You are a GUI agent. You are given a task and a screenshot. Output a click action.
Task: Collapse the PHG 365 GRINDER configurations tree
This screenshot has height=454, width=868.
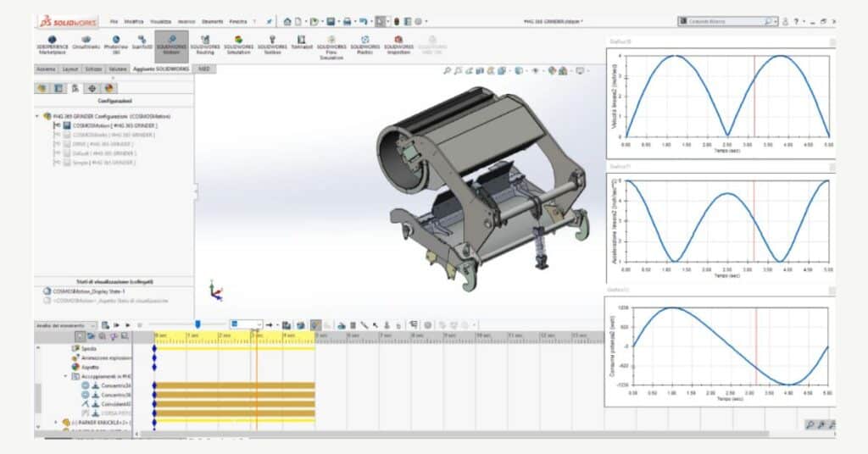pyautogui.click(x=36, y=116)
